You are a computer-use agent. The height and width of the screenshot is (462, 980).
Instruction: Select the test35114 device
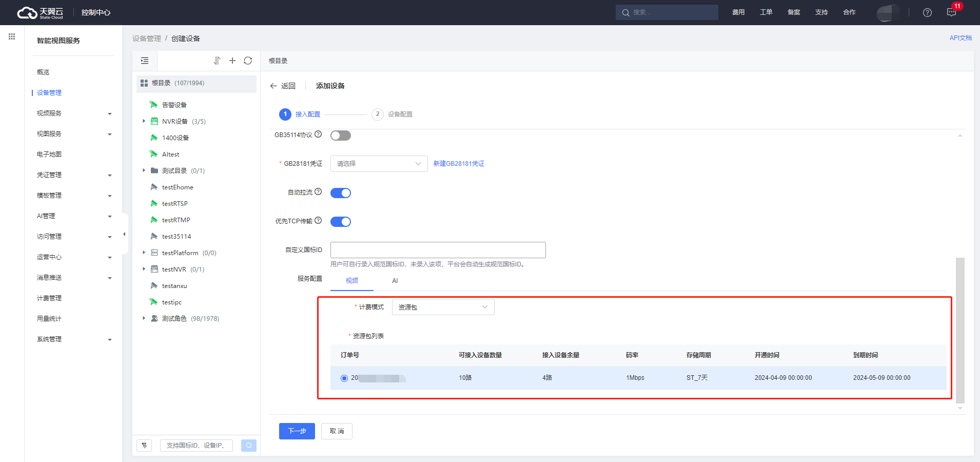[176, 236]
